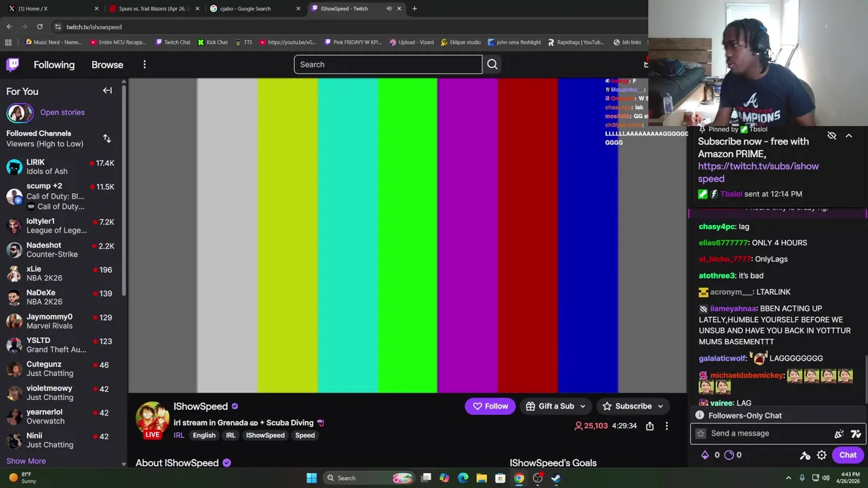The width and height of the screenshot is (868, 488).
Task: Click the subs link in pinned message
Action: [x=758, y=172]
